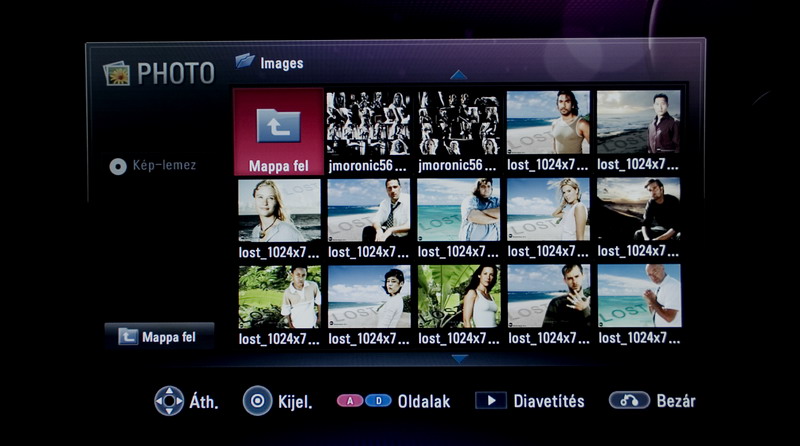Image resolution: width=800 pixels, height=446 pixels.
Task: Select the Kép-lemez disc source option
Action: [153, 166]
